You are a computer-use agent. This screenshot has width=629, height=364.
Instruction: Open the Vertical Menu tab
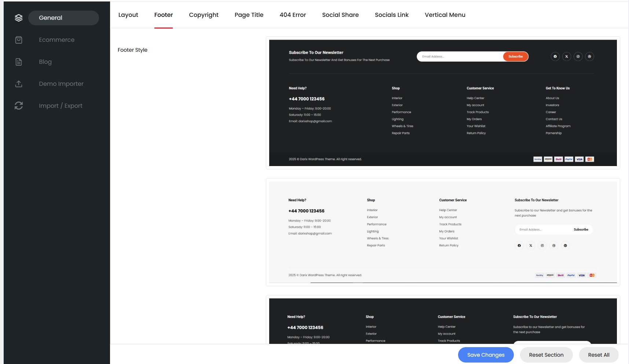click(x=445, y=15)
